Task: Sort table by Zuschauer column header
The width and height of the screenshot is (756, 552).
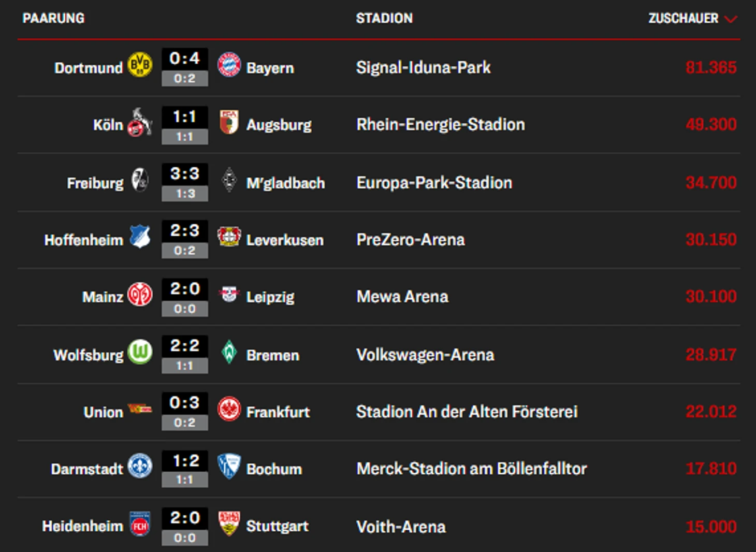Action: (x=683, y=19)
